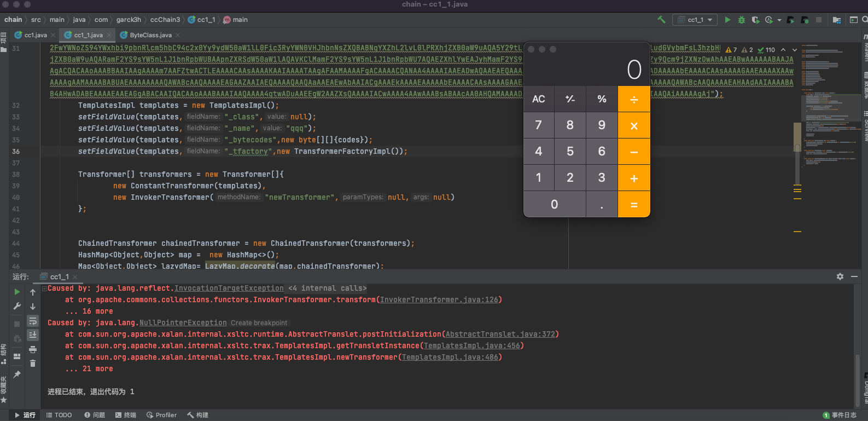
Task: Click the garck3h breadcrumb
Action: click(x=129, y=20)
